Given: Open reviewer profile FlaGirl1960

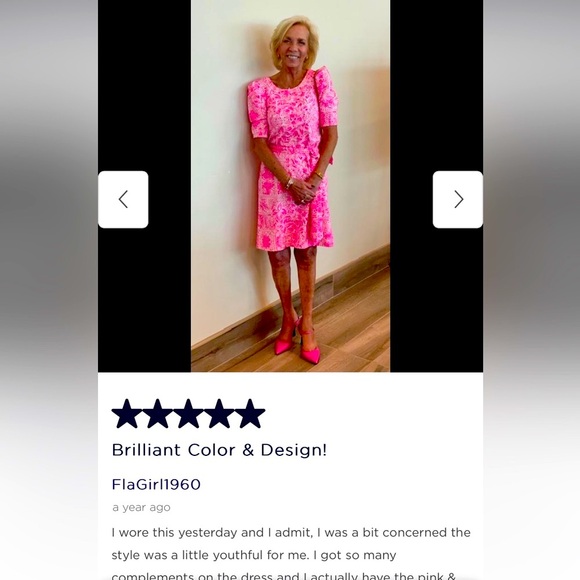Looking at the screenshot, I should (156, 484).
